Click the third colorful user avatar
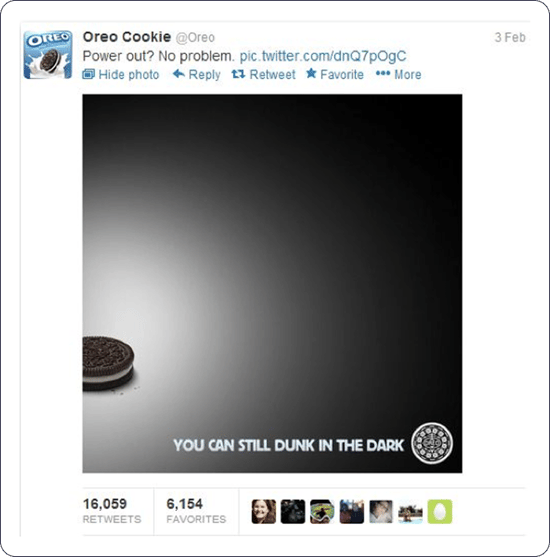The height and width of the screenshot is (557, 550). 322,512
